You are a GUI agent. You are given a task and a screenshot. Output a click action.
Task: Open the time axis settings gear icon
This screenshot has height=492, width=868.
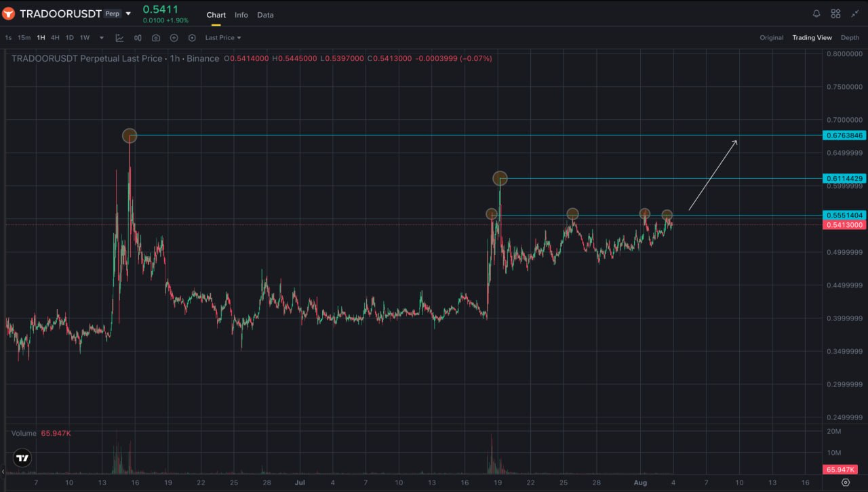point(845,483)
